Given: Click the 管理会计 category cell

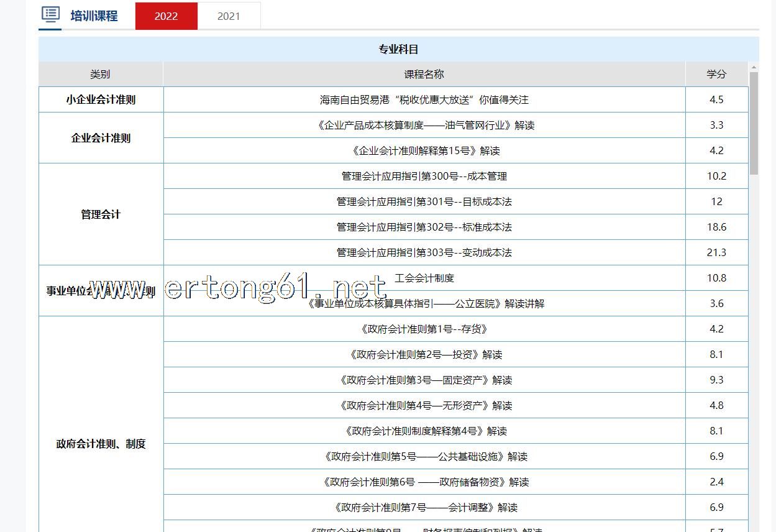Looking at the screenshot, I should [101, 214].
